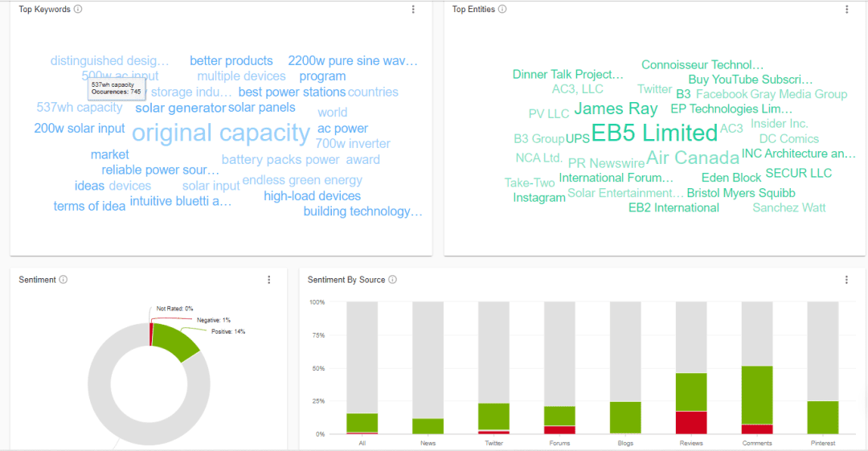Select the 'solar panels' keyword
This screenshot has width=868, height=451.
[x=262, y=108]
